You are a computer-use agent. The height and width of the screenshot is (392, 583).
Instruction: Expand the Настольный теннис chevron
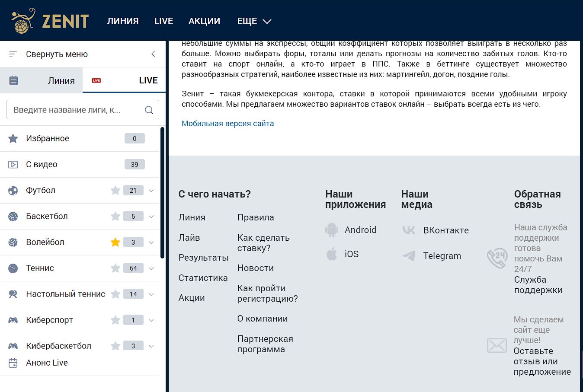[151, 294]
